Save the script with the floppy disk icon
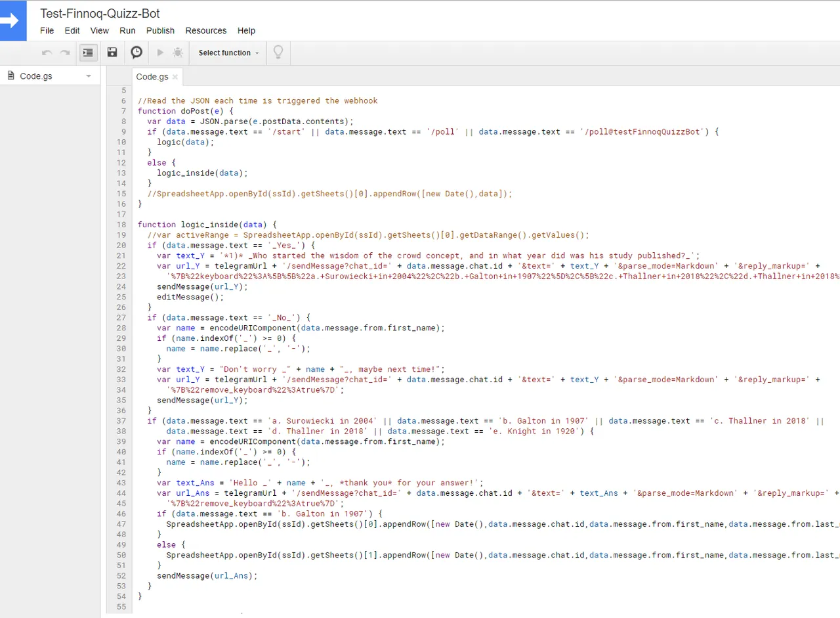 (x=112, y=53)
